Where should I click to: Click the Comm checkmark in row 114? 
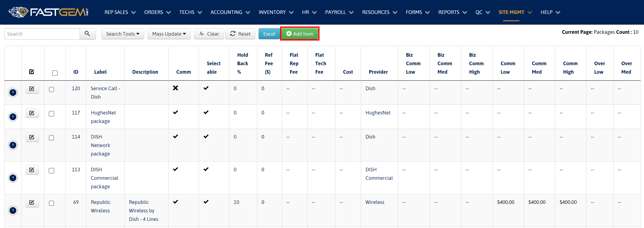click(x=176, y=136)
